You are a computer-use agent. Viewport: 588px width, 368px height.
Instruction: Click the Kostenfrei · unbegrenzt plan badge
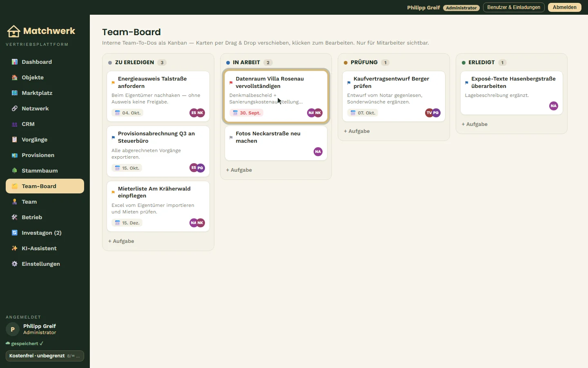click(x=45, y=356)
